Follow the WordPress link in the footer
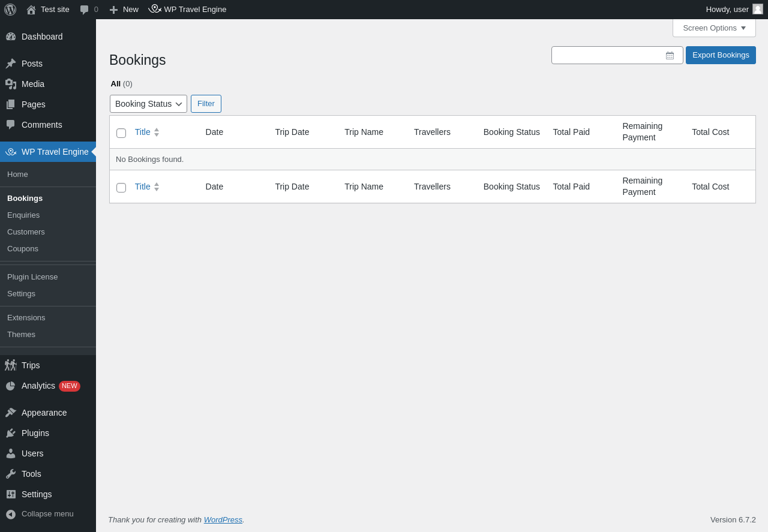The image size is (768, 532). pyautogui.click(x=223, y=519)
